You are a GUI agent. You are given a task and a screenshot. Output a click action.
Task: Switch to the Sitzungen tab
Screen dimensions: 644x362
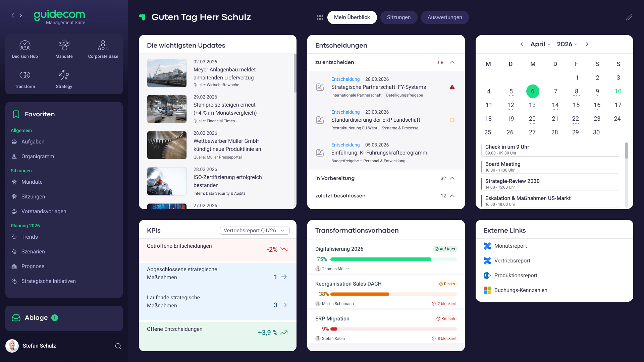coord(399,17)
